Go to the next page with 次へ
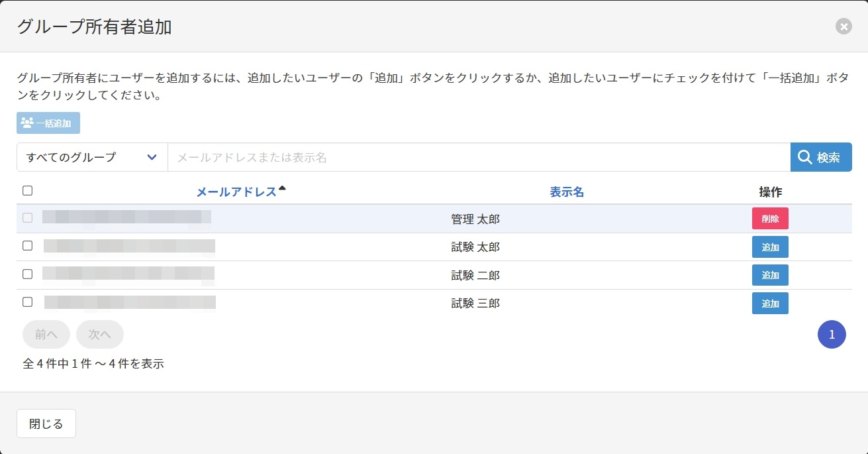The height and width of the screenshot is (454, 868). pyautogui.click(x=99, y=335)
